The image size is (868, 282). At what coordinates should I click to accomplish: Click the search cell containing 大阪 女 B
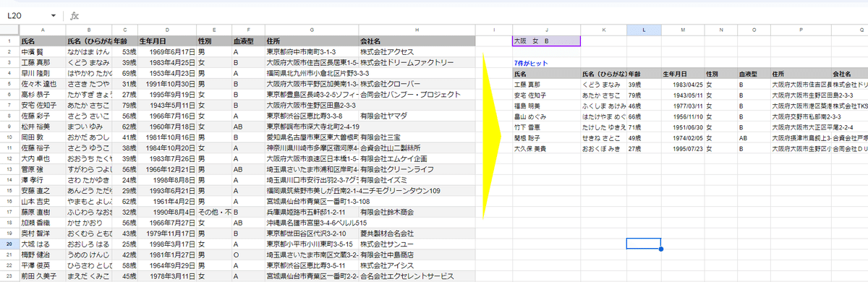click(x=545, y=41)
